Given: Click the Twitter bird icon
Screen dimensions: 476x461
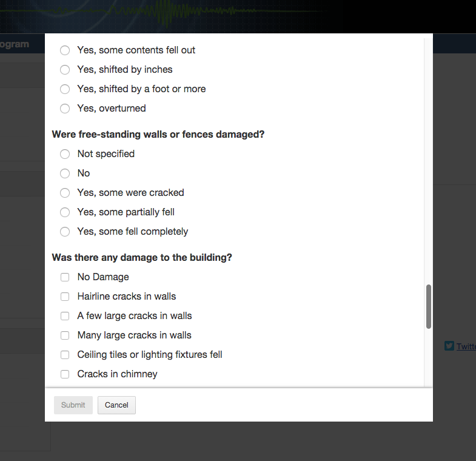Looking at the screenshot, I should (x=449, y=346).
